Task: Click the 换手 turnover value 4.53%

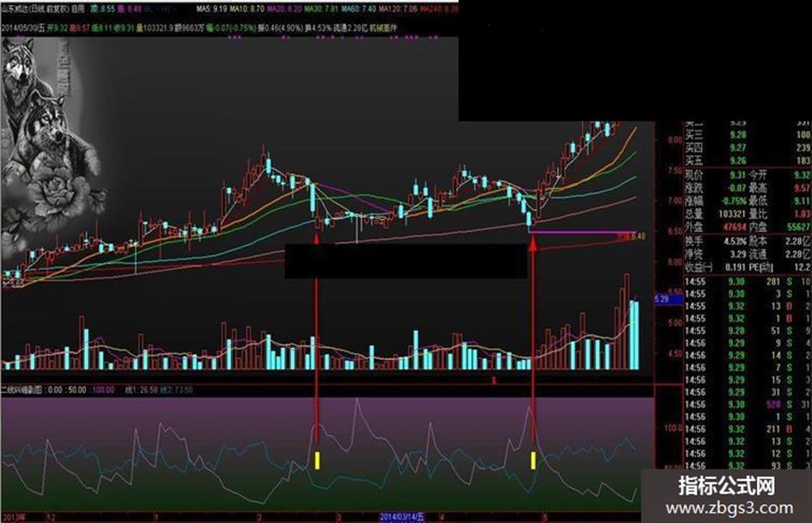Action: click(735, 241)
